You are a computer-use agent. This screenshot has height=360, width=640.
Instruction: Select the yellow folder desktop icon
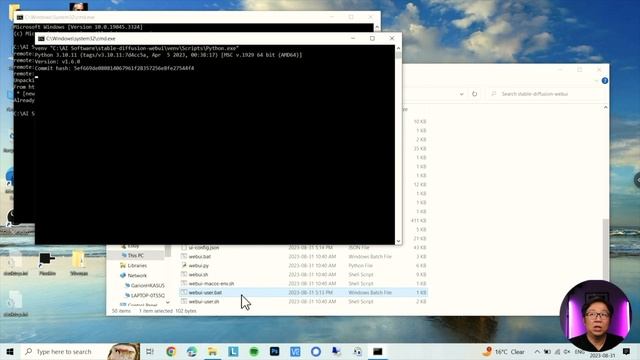pyautogui.click(x=78, y=263)
